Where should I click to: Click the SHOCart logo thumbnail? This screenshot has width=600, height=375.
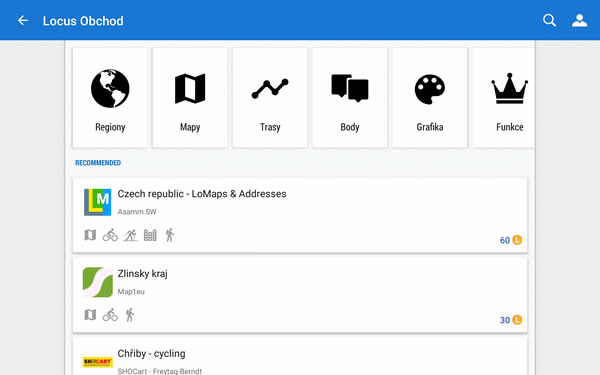click(98, 362)
